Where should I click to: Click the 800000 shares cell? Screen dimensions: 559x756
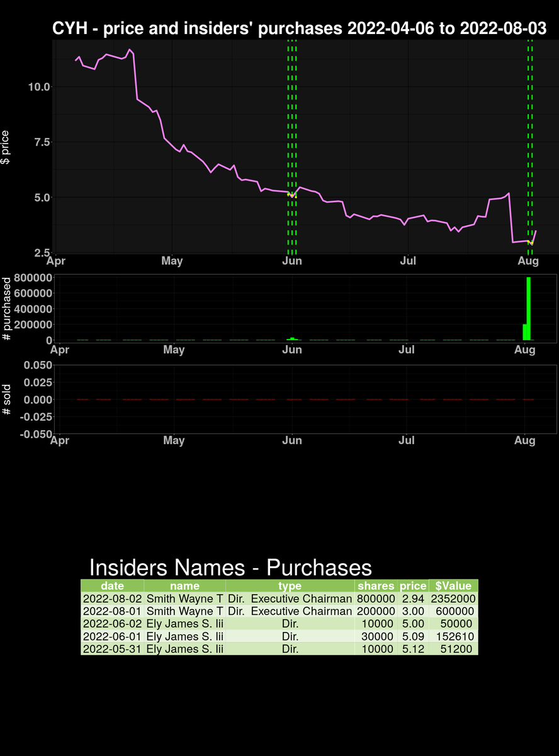pos(376,598)
